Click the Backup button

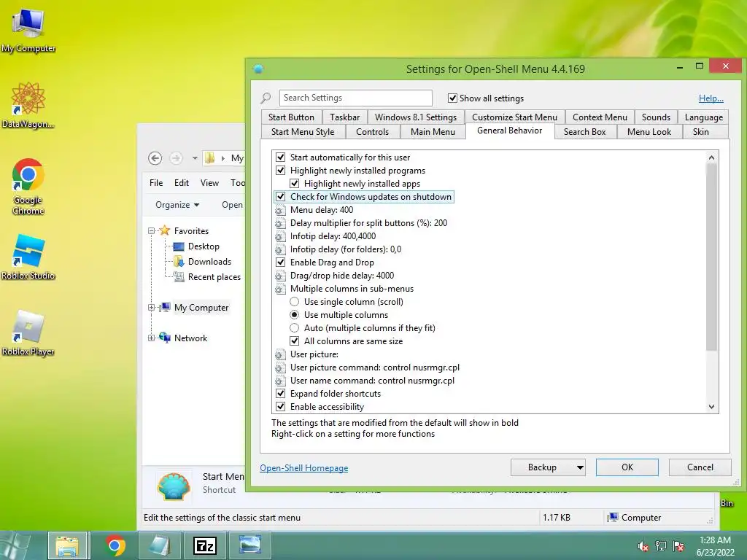click(542, 467)
